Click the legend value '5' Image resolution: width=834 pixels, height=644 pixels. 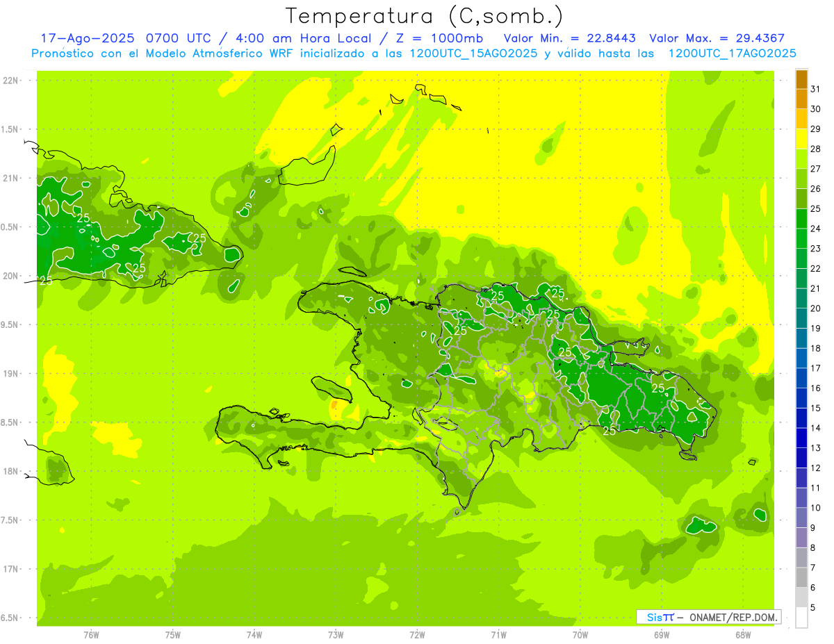tap(813, 608)
